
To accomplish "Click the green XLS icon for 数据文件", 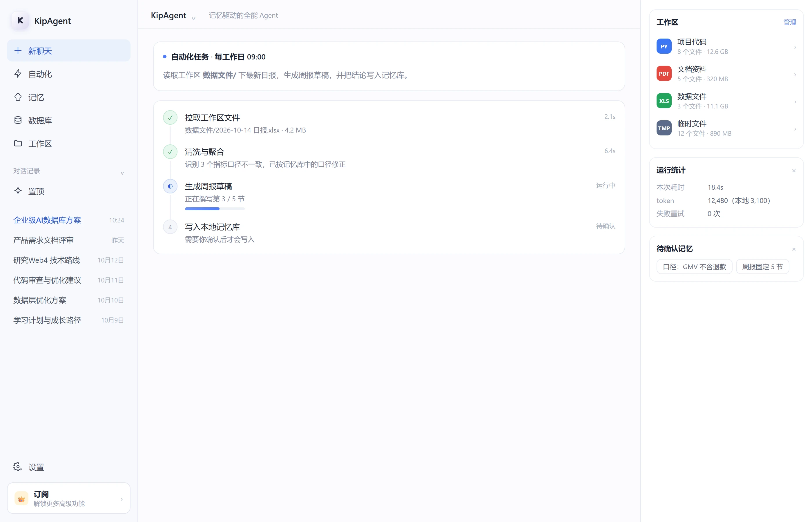I will (x=664, y=101).
